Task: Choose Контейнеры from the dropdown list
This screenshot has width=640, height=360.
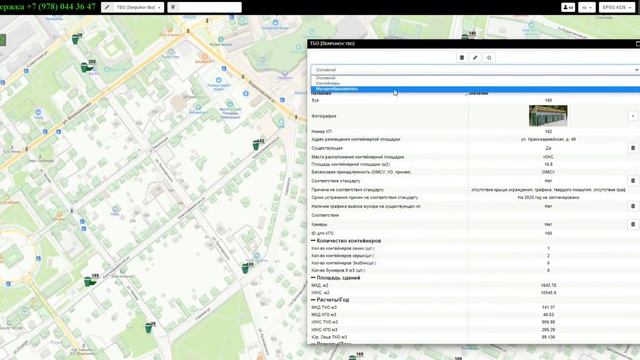Action: [475, 83]
